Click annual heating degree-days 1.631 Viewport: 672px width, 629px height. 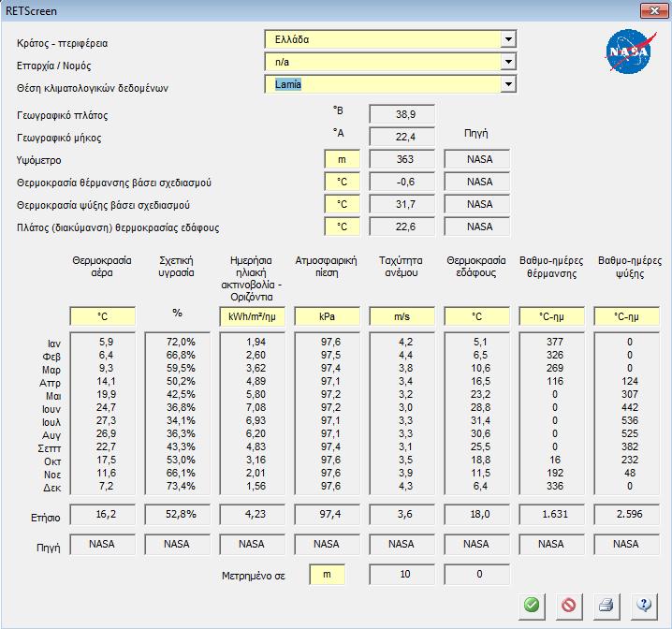pyautogui.click(x=551, y=514)
